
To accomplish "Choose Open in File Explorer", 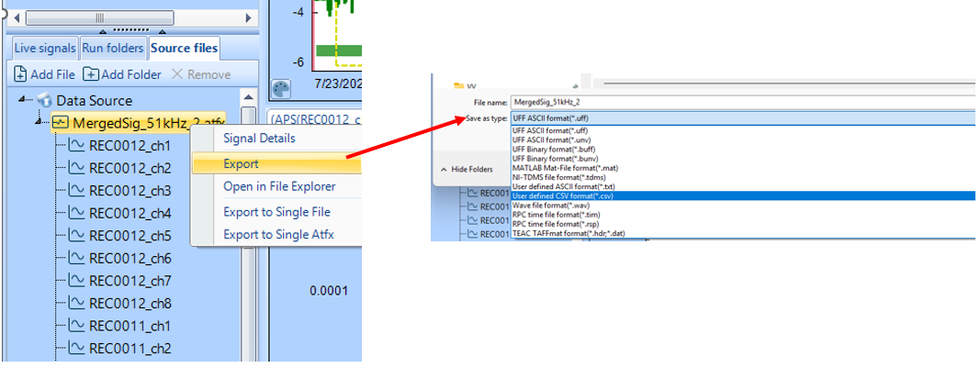I will [276, 186].
